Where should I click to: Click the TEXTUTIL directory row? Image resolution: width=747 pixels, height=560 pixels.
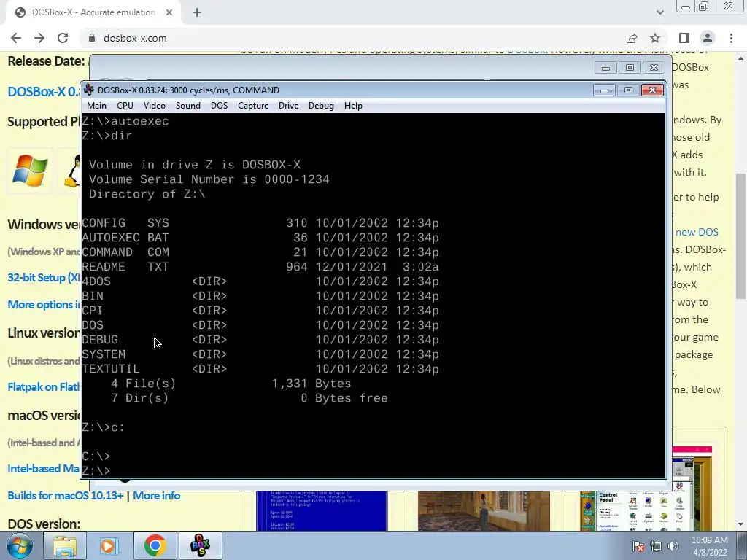pyautogui.click(x=260, y=369)
